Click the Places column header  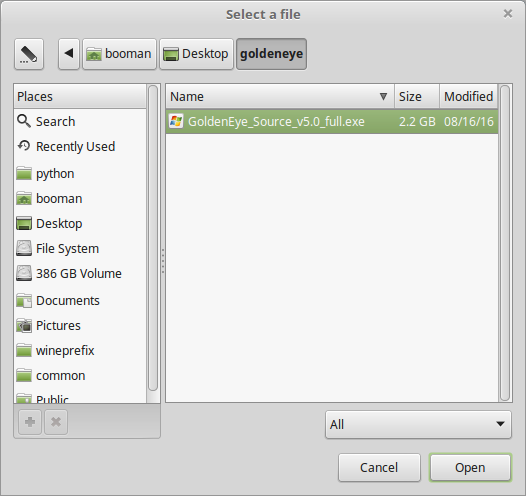tap(80, 97)
